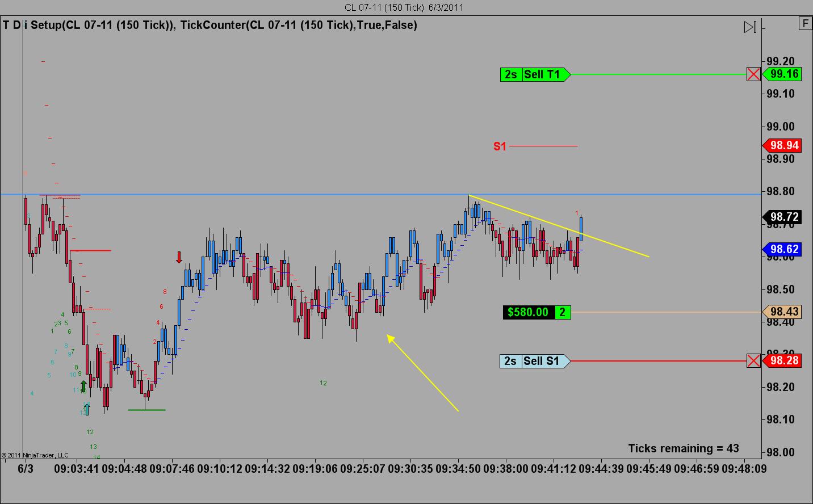This screenshot has height=504, width=813.
Task: Cancel the Sell S1 order with red X
Action: point(753,361)
